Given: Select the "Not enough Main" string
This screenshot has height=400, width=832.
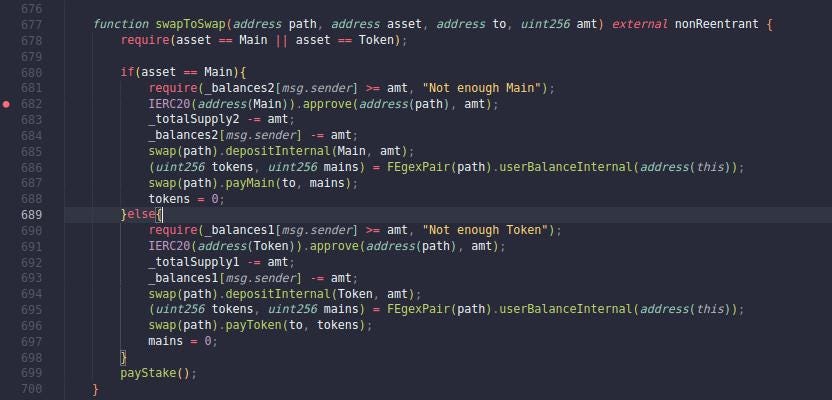Looking at the screenshot, I should click(484, 88).
